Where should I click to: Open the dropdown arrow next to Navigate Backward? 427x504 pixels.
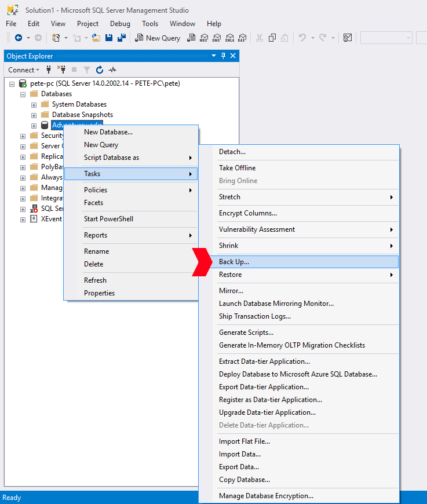(x=28, y=38)
